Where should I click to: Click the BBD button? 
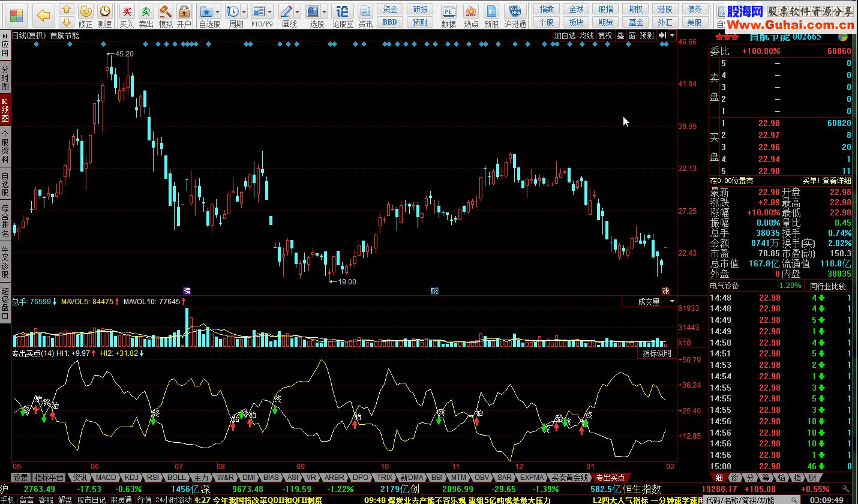pyautogui.click(x=390, y=22)
